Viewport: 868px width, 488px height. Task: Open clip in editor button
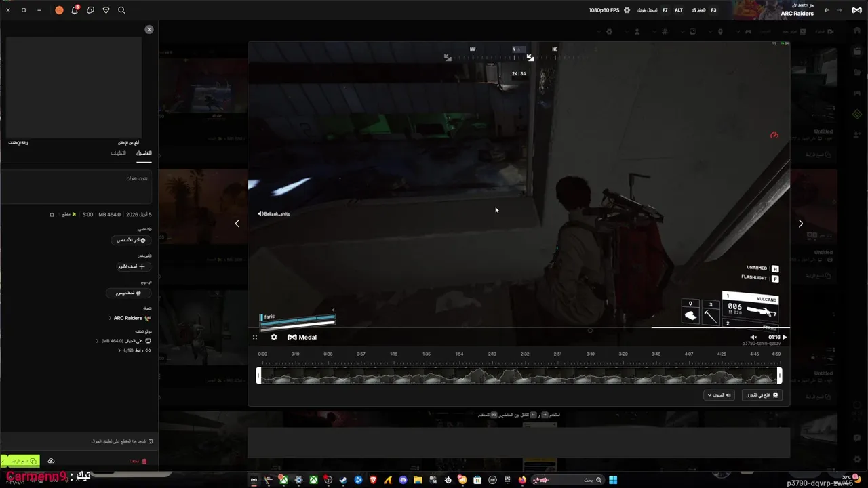[762, 395]
